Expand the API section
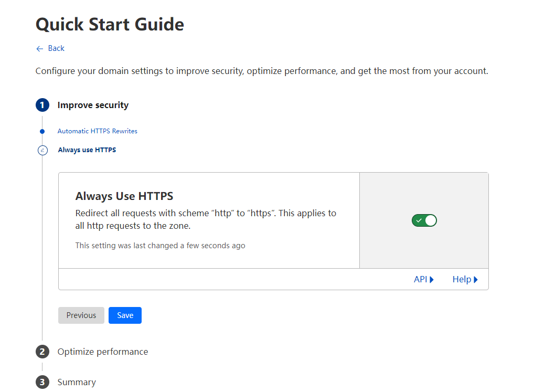The width and height of the screenshot is (534, 392). pyautogui.click(x=421, y=279)
